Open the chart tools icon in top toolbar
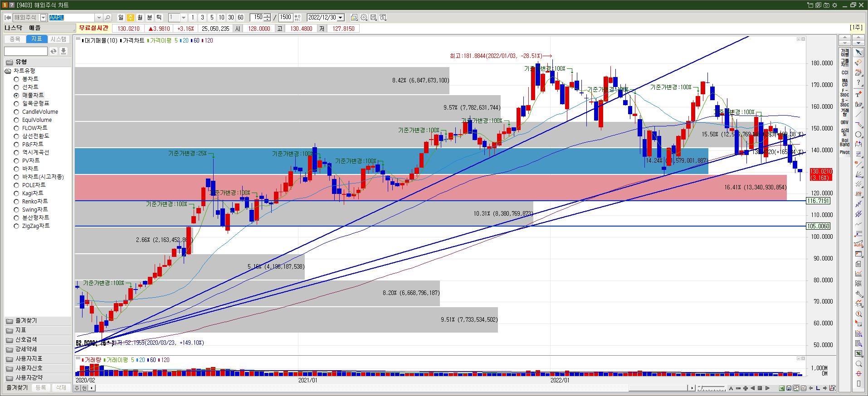 (x=383, y=18)
